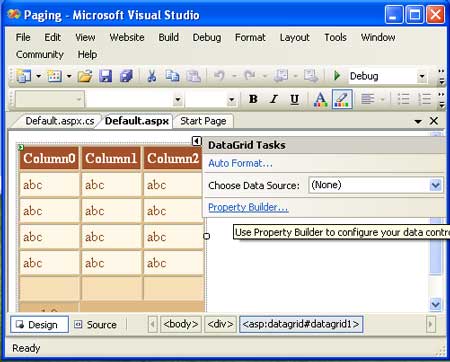This screenshot has height=362, width=450.
Task: Click the Foreground Color icon
Action: (x=320, y=99)
